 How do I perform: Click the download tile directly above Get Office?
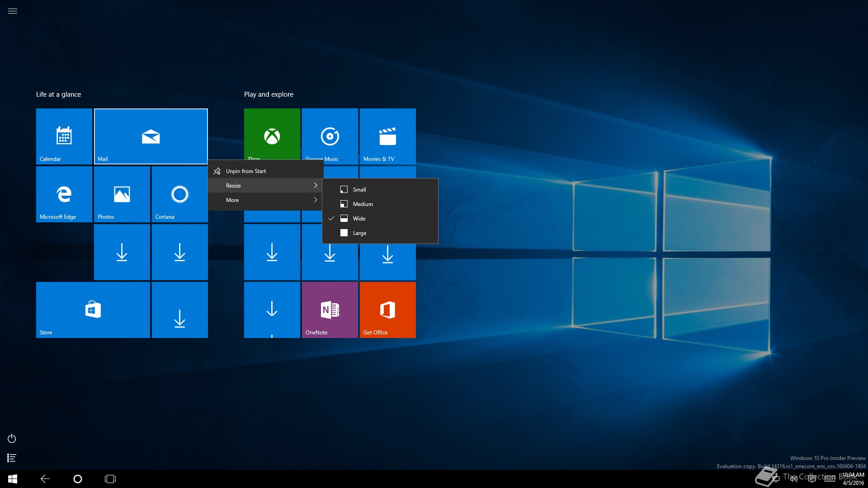pyautogui.click(x=388, y=262)
